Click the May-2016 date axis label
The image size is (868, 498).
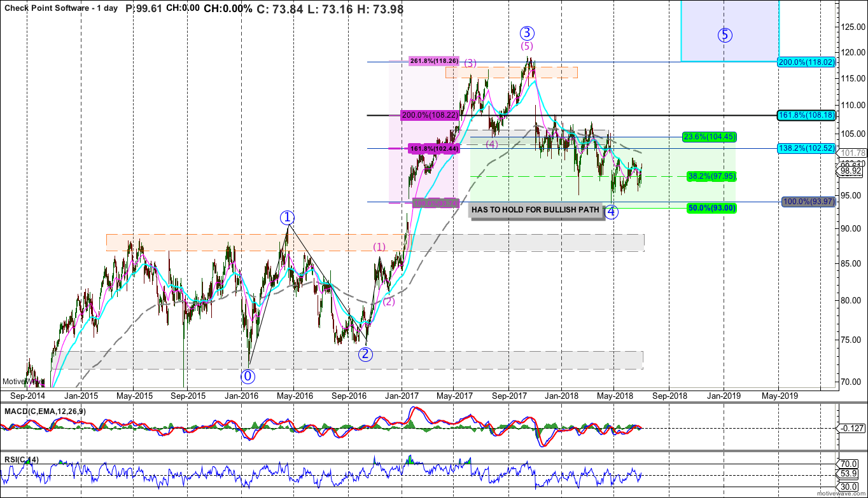point(293,395)
